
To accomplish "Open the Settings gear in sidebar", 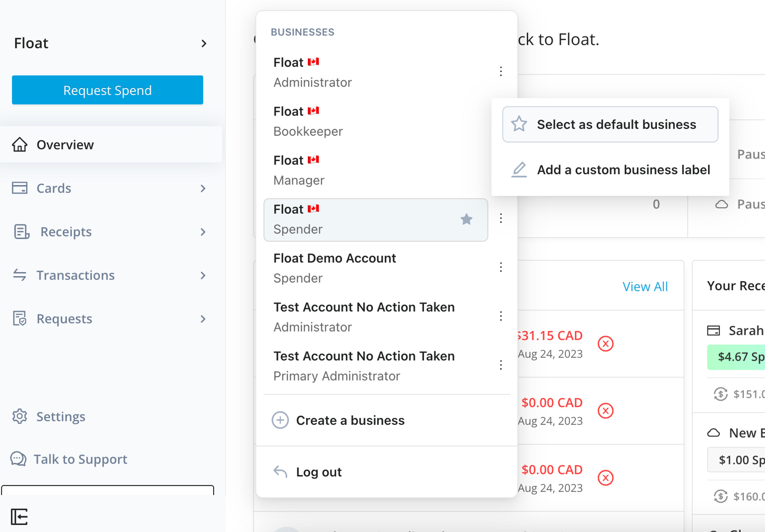I will coord(20,416).
